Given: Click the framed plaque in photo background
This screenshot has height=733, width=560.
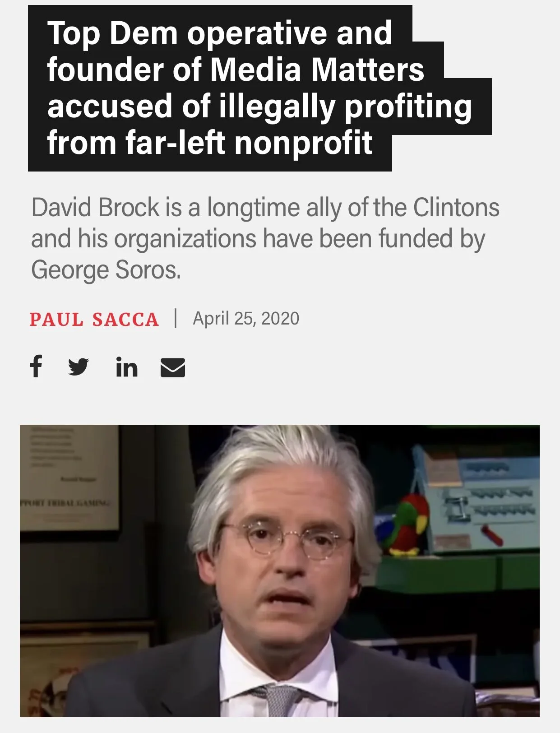Looking at the screenshot, I should 68,478.
